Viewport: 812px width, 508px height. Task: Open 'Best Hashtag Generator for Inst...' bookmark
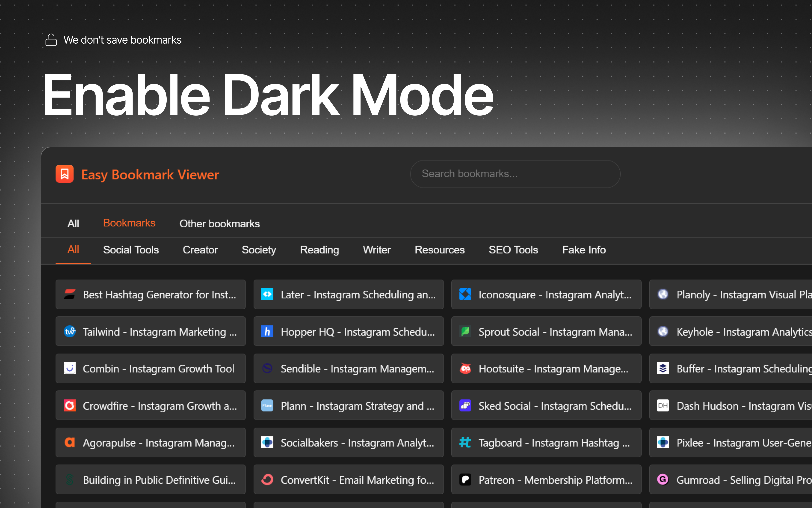[151, 294]
